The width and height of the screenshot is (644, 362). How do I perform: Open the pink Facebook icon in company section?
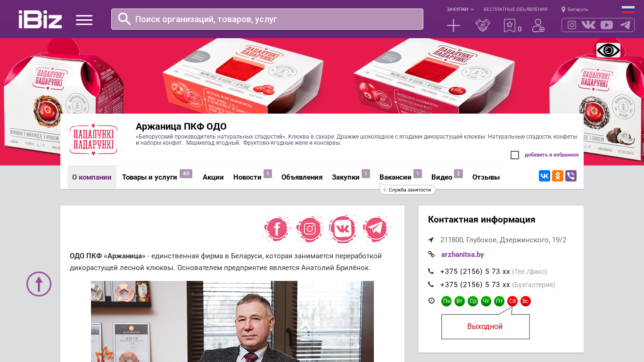click(x=277, y=229)
